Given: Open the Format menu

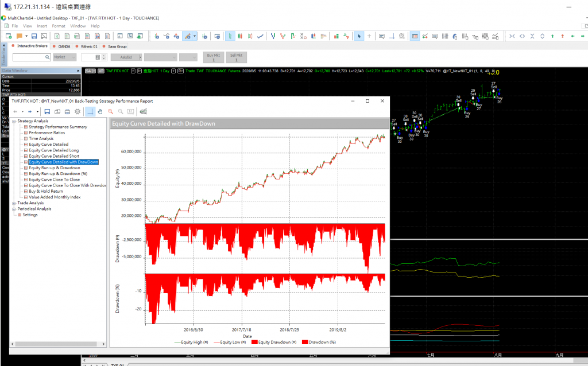Looking at the screenshot, I should (59, 26).
